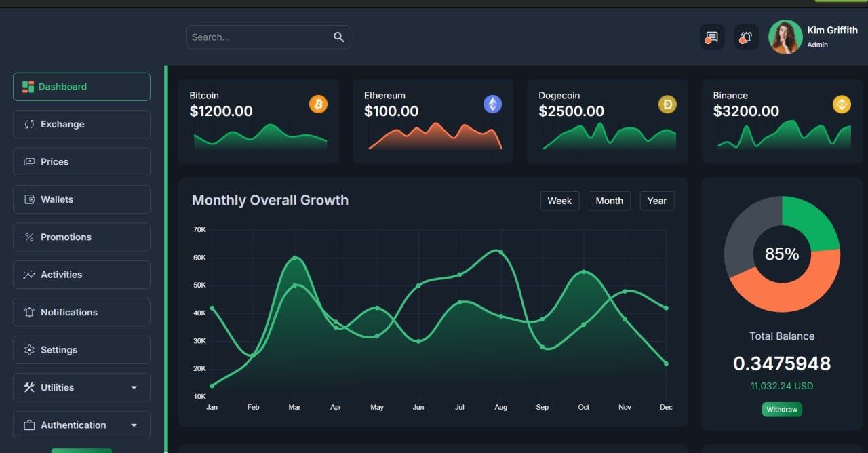Click the Binance $3200.00 price

coord(746,111)
